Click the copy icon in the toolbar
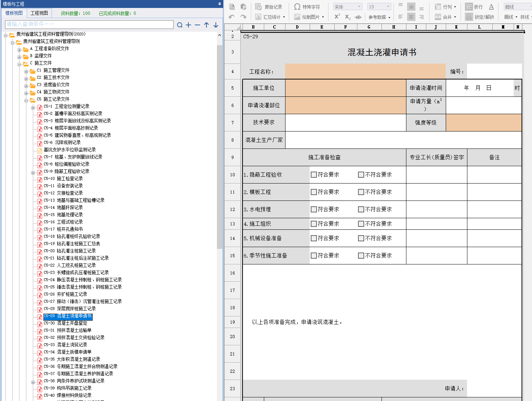Image resolution: width=532 pixels, height=401 pixels. (x=232, y=7)
